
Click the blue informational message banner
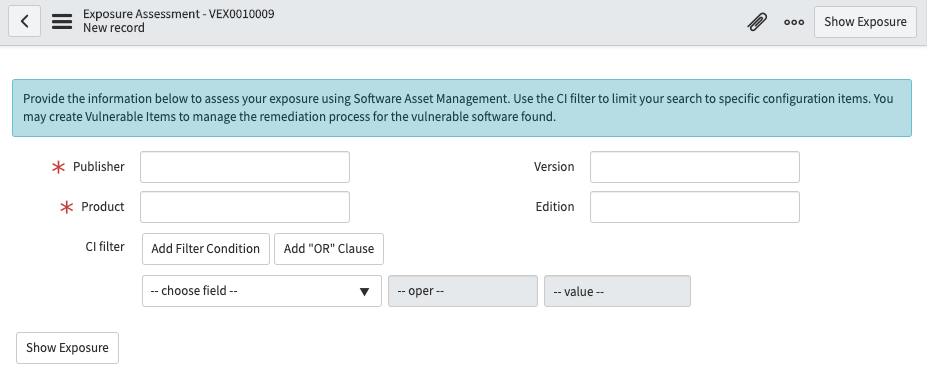[x=462, y=108]
